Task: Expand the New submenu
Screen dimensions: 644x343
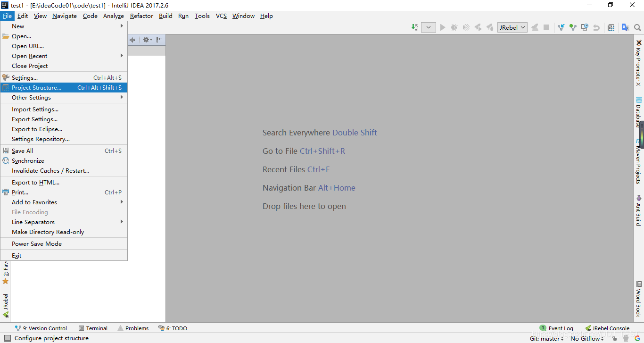Action: [x=64, y=26]
